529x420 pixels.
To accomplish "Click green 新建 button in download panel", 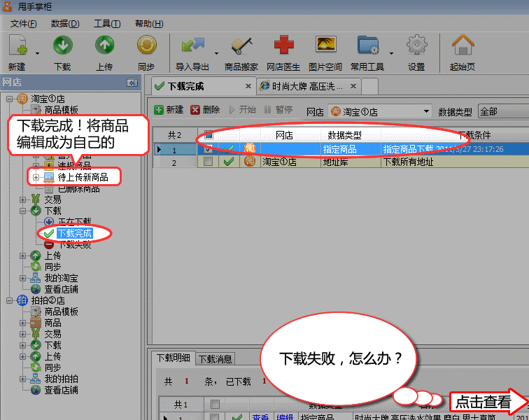I will 169,110.
